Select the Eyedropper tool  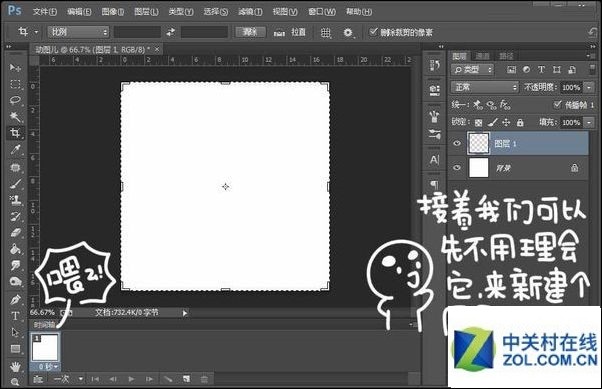pyautogui.click(x=15, y=149)
